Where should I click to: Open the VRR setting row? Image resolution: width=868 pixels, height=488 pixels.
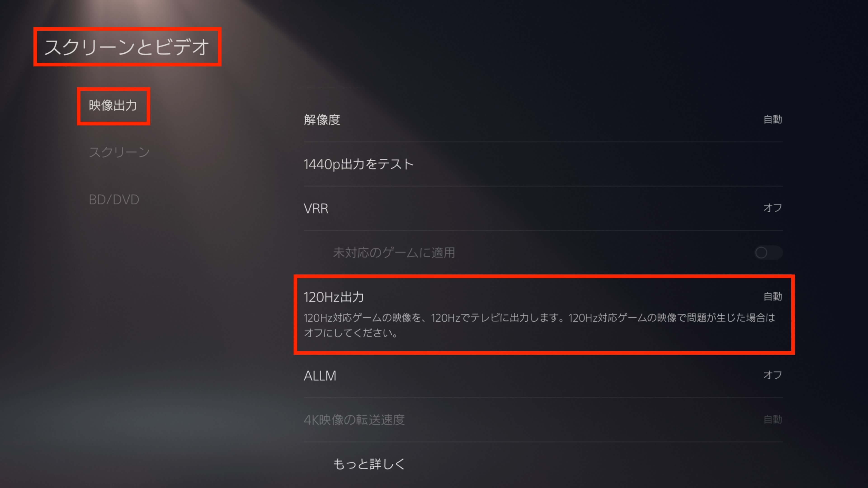[543, 209]
